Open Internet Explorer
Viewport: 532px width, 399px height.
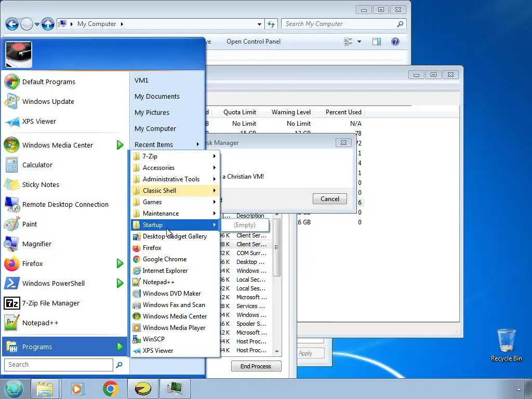click(175, 271)
